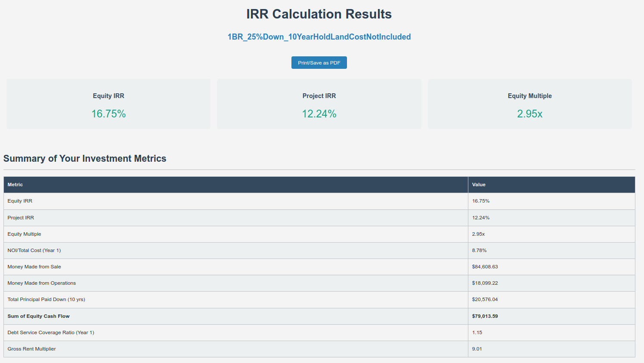This screenshot has height=363, width=644.
Task: Click the $18,099.22 value cell
Action: pos(551,283)
